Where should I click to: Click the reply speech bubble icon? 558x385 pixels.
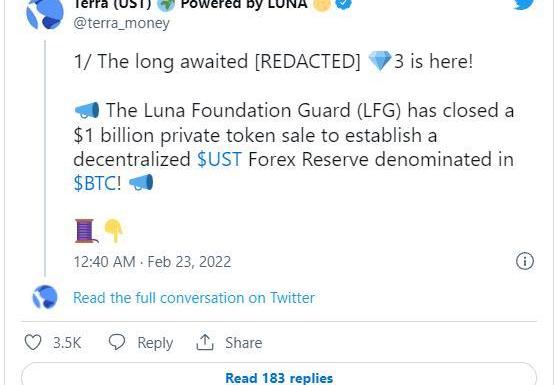tap(117, 342)
